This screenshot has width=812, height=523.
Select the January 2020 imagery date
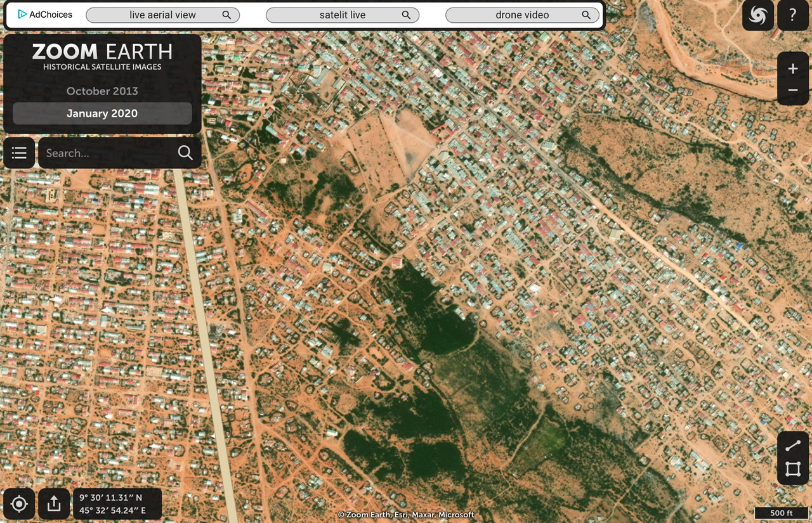click(x=102, y=113)
